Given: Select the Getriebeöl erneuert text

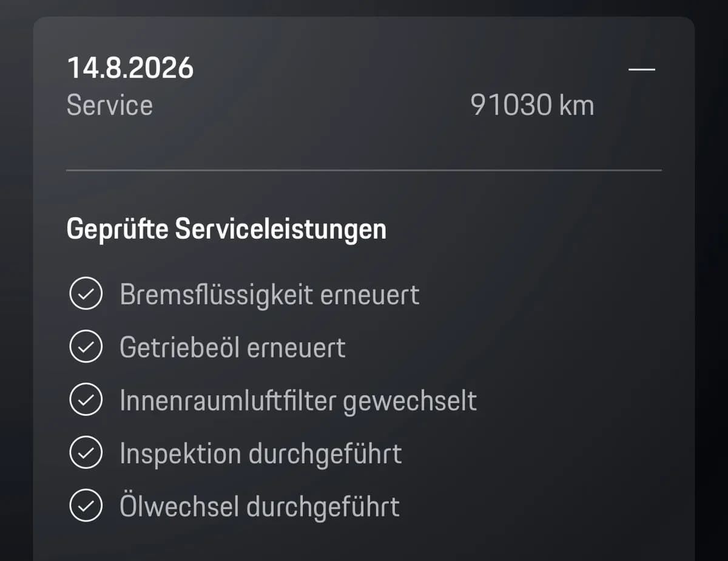Looking at the screenshot, I should [x=232, y=348].
